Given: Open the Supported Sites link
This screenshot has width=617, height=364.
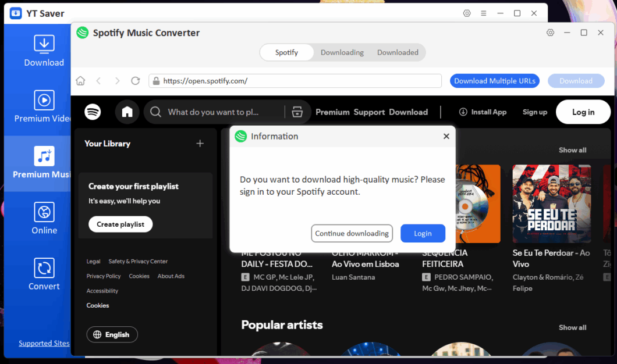Looking at the screenshot, I should (44, 343).
